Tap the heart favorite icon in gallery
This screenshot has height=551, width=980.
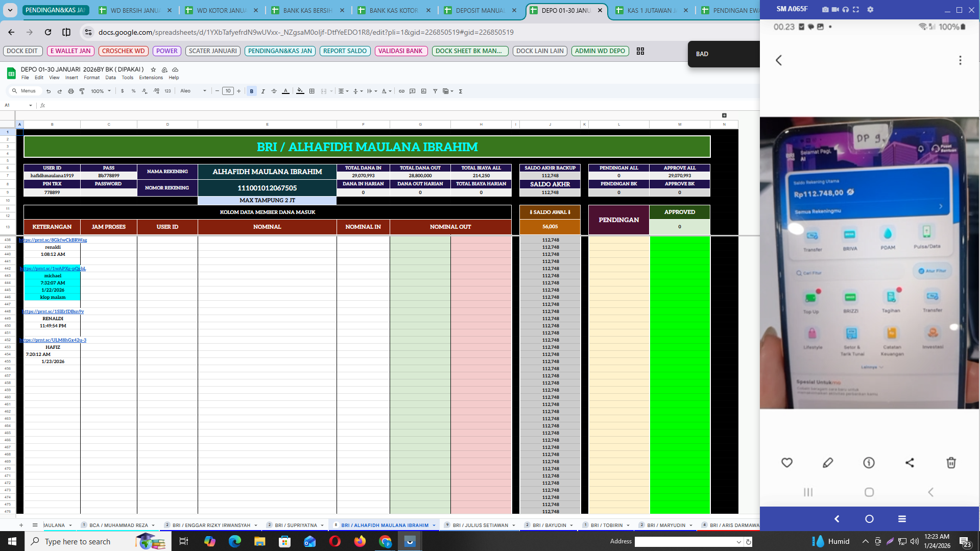pos(787,463)
